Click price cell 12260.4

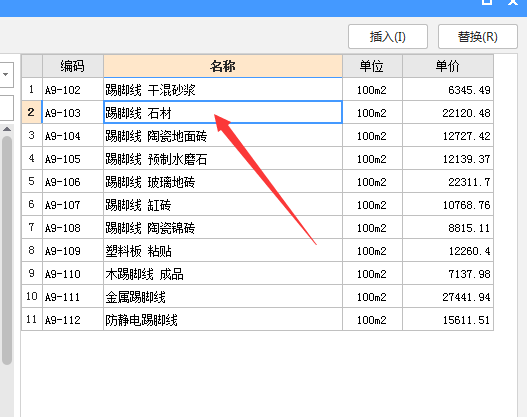click(448, 251)
